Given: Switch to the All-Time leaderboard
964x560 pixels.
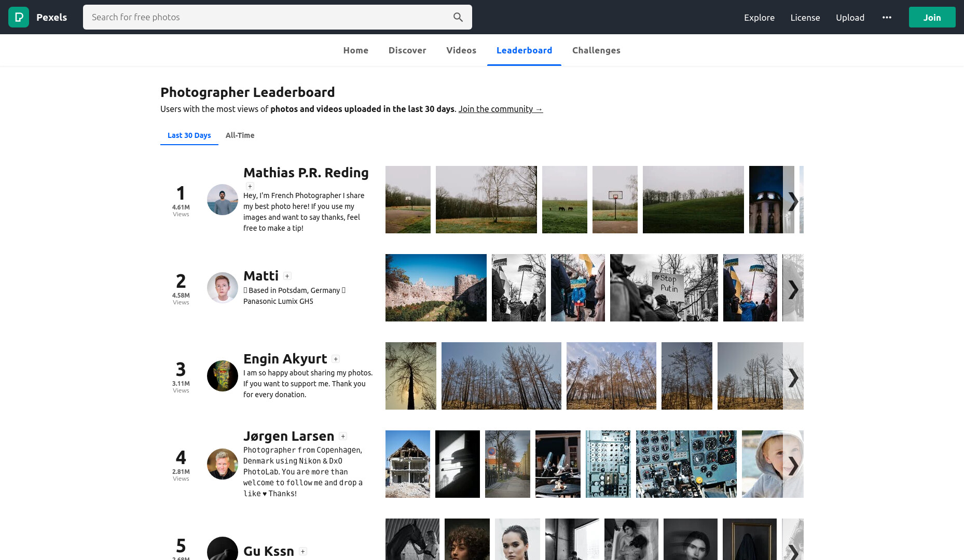Looking at the screenshot, I should (x=240, y=135).
